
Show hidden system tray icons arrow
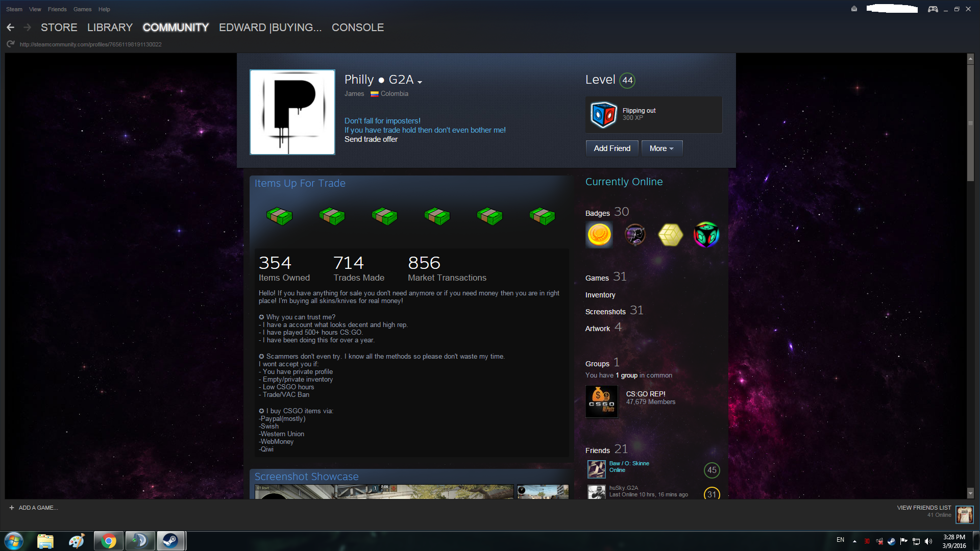click(854, 541)
